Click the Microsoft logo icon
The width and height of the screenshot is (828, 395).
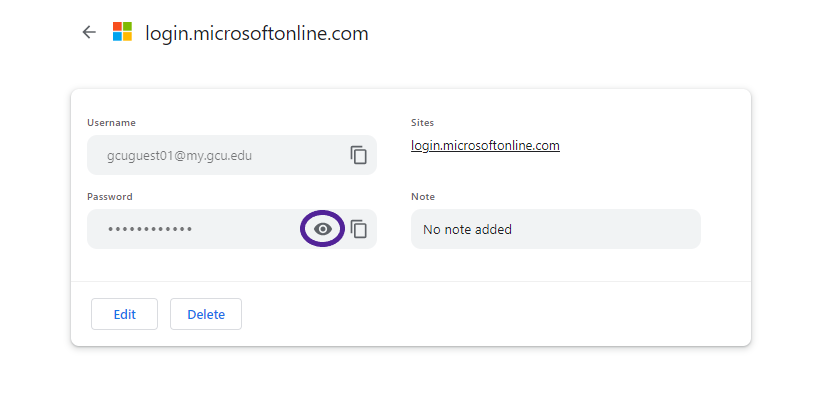click(123, 32)
